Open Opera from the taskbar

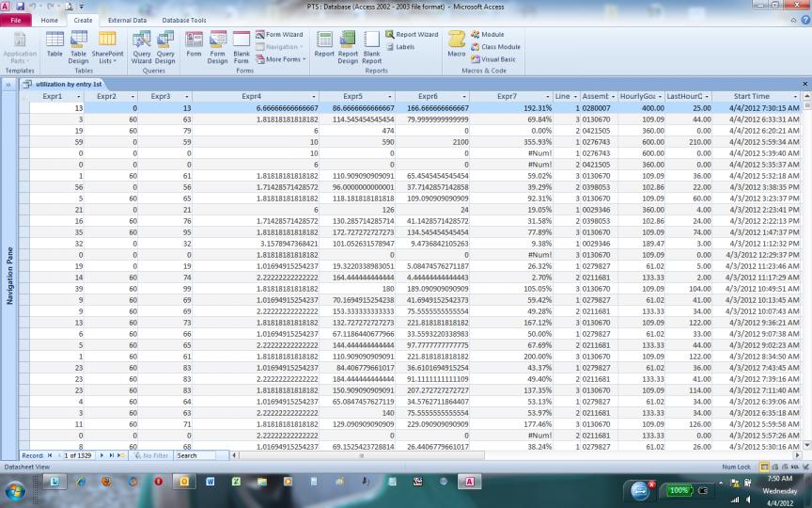pos(159,482)
